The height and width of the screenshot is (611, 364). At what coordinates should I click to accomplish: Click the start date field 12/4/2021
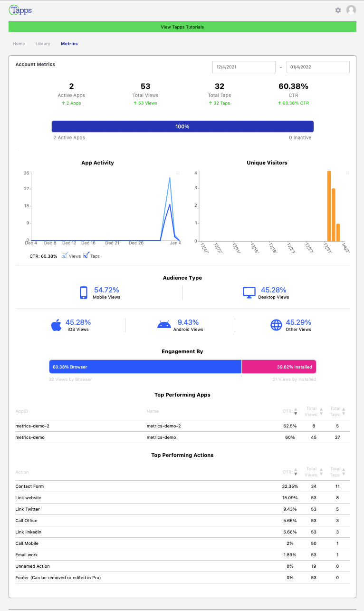(243, 67)
